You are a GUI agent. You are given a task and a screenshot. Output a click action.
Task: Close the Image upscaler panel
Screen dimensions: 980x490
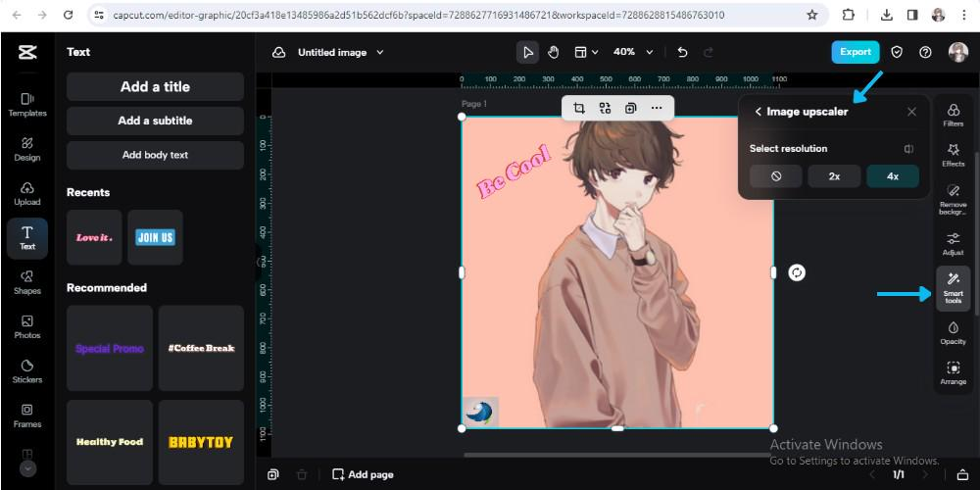(x=911, y=112)
